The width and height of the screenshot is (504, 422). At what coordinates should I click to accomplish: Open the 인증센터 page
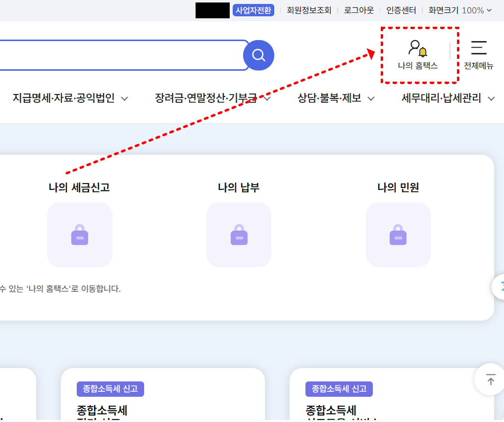click(401, 10)
